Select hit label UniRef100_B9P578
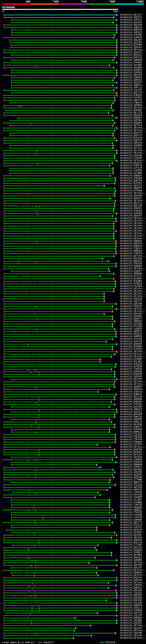The width and height of the screenshot is (146, 644). 131,30
